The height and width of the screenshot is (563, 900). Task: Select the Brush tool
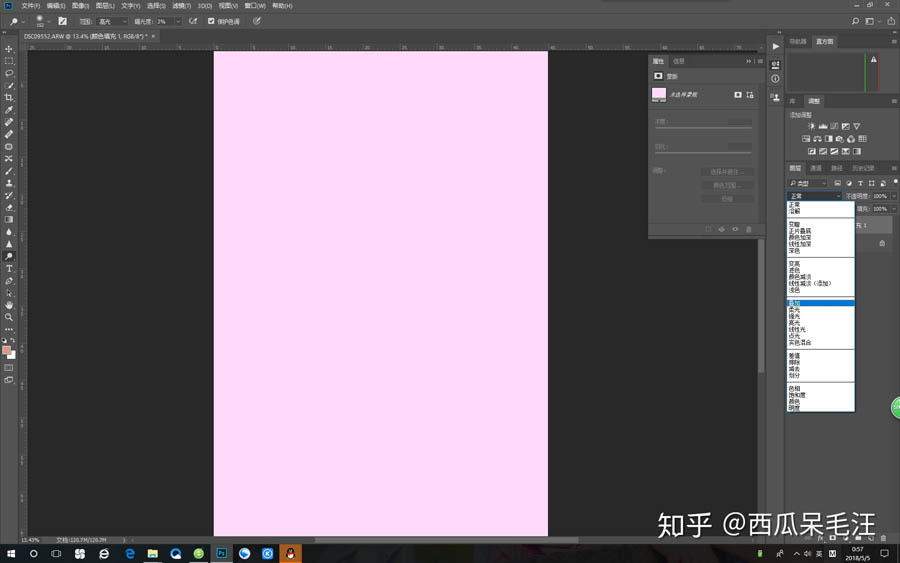click(9, 171)
